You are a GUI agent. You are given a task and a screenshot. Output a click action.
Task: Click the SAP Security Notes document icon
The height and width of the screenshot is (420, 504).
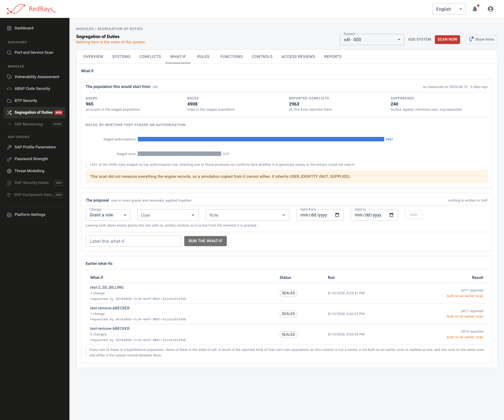tap(9, 183)
